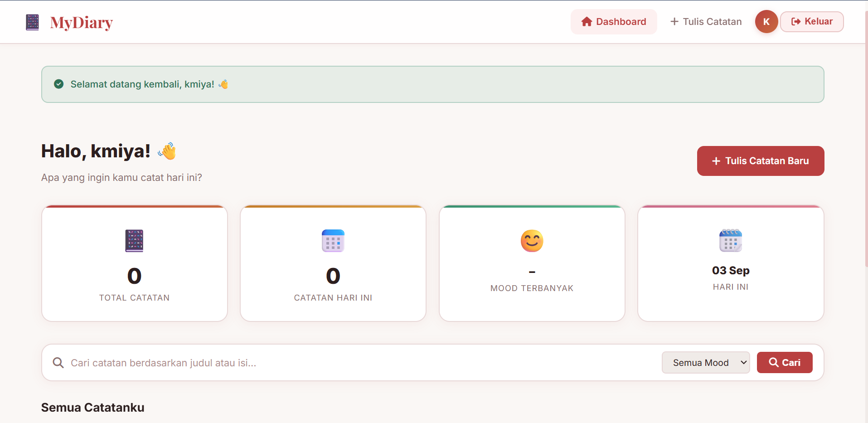This screenshot has height=423, width=868.
Task: Open the MyDiary brand title link
Action: 82,22
